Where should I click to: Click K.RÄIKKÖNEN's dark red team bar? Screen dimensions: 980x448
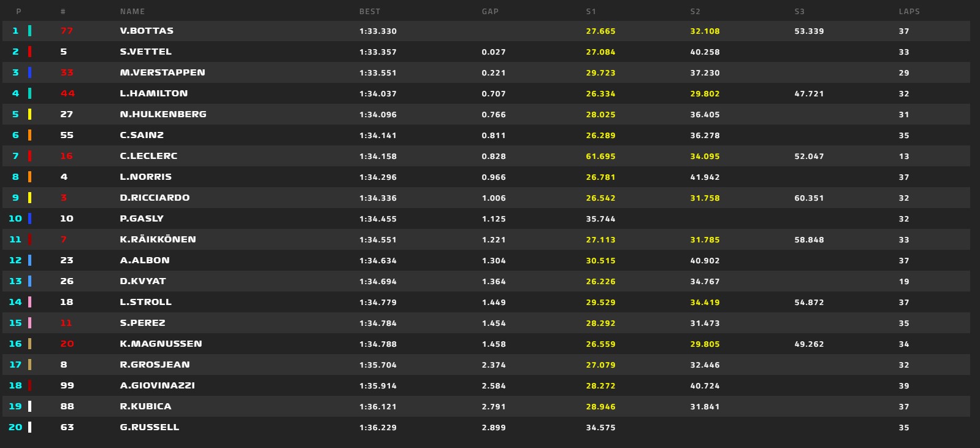coord(29,239)
